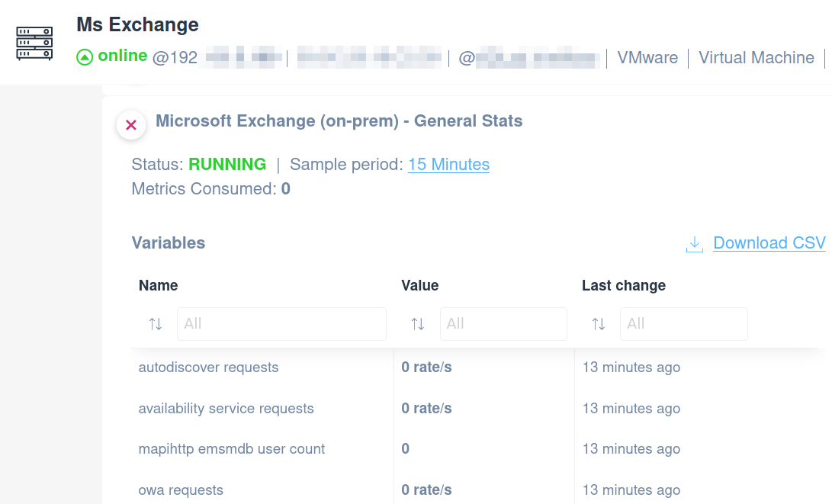Click the autodiscover requests '0 rate/s' value
This screenshot has width=832, height=504.
426,367
